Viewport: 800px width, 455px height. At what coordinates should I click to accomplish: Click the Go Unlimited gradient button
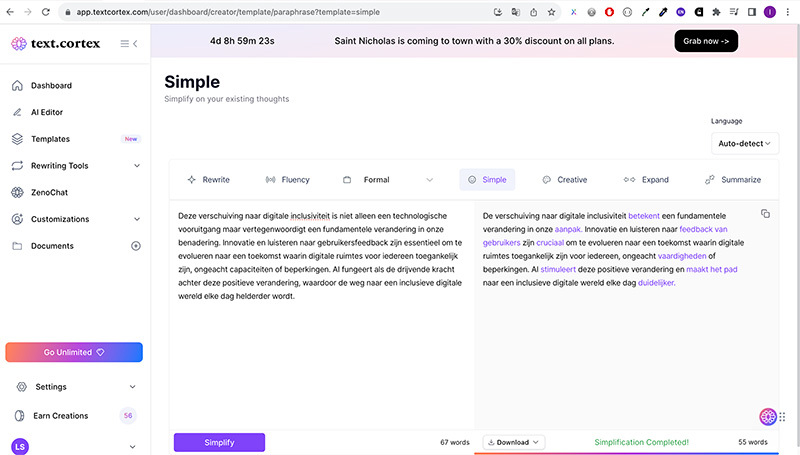pos(74,352)
